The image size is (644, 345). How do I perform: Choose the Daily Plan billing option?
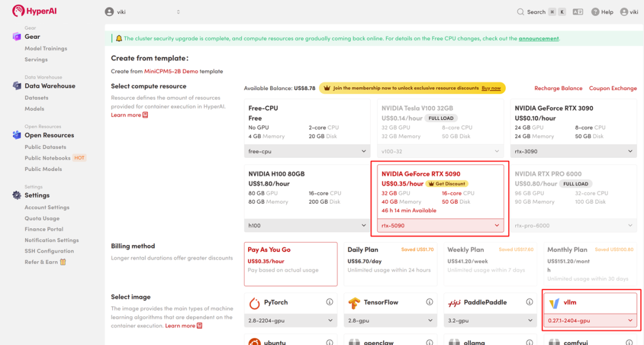pyautogui.click(x=391, y=264)
